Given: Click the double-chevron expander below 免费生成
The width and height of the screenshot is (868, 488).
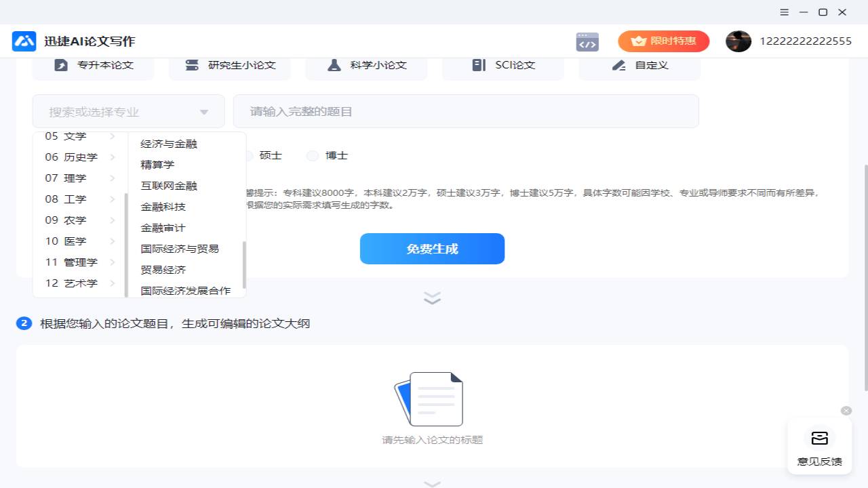Looking at the screenshot, I should pos(432,298).
